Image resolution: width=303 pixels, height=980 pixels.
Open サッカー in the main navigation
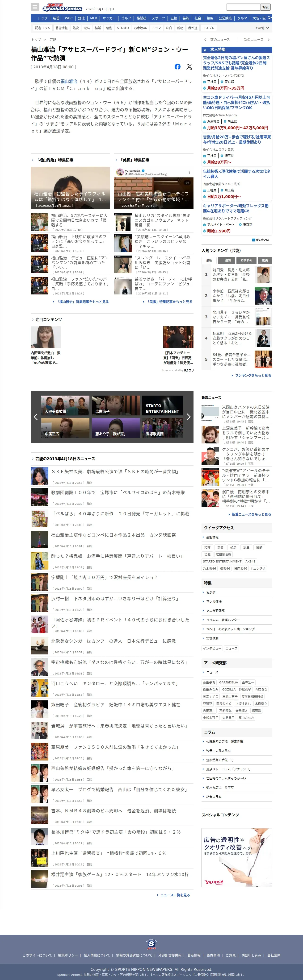(x=109, y=18)
